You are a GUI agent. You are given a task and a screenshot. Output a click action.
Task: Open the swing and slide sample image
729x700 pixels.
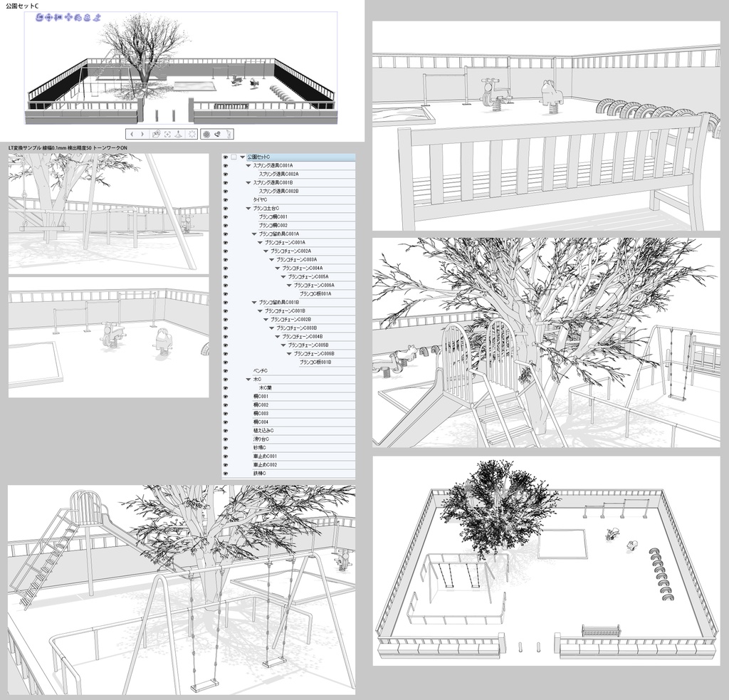[x=182, y=590]
